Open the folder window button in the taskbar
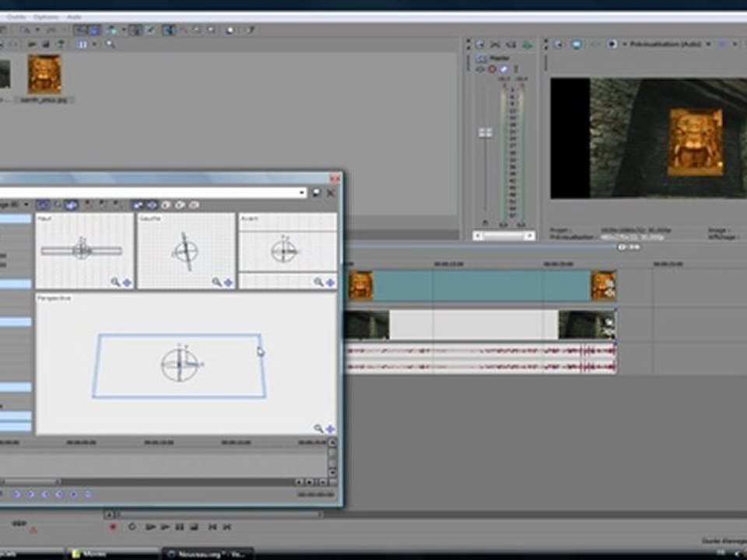Screen dimensions: 747x560 [x=112, y=554]
